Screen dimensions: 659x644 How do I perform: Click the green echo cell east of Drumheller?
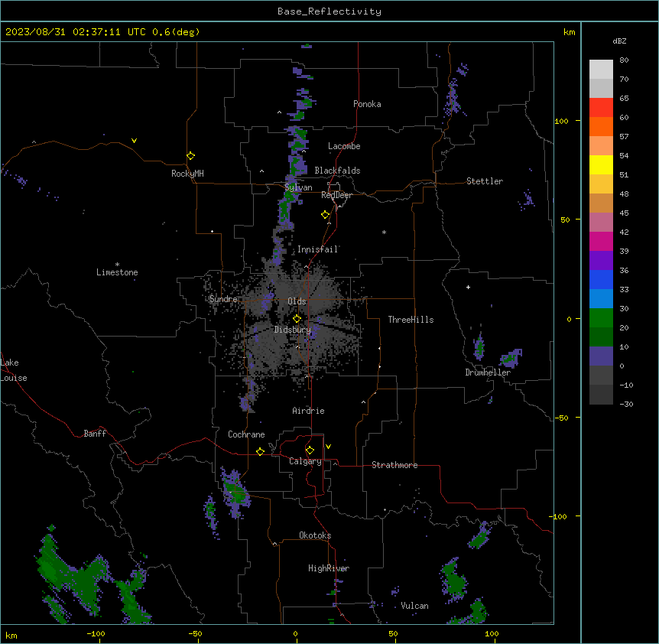[x=511, y=358]
